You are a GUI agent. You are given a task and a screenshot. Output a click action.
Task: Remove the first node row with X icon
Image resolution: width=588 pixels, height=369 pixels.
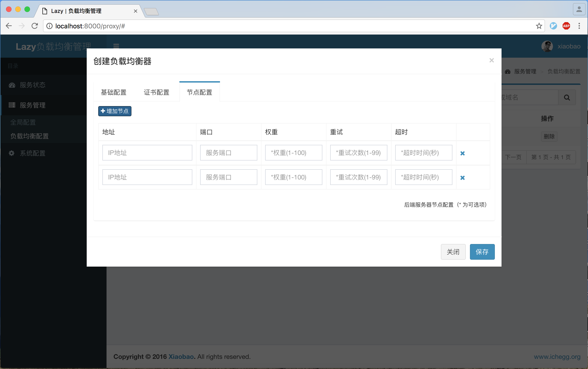pos(462,153)
